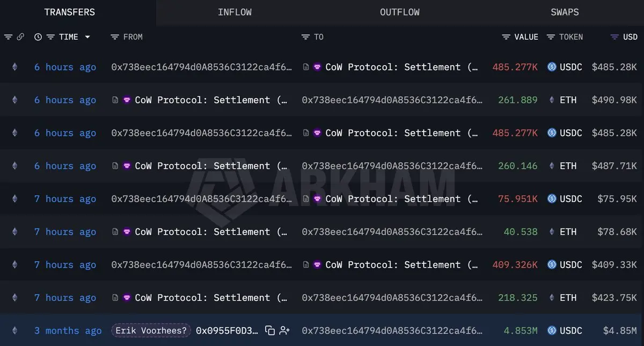The height and width of the screenshot is (346, 644).
Task: Click the USD amount $490.98K
Action: tap(614, 100)
